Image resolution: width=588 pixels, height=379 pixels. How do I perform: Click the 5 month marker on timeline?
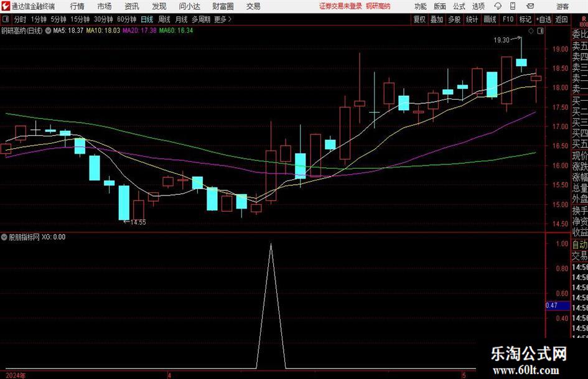(x=464, y=375)
